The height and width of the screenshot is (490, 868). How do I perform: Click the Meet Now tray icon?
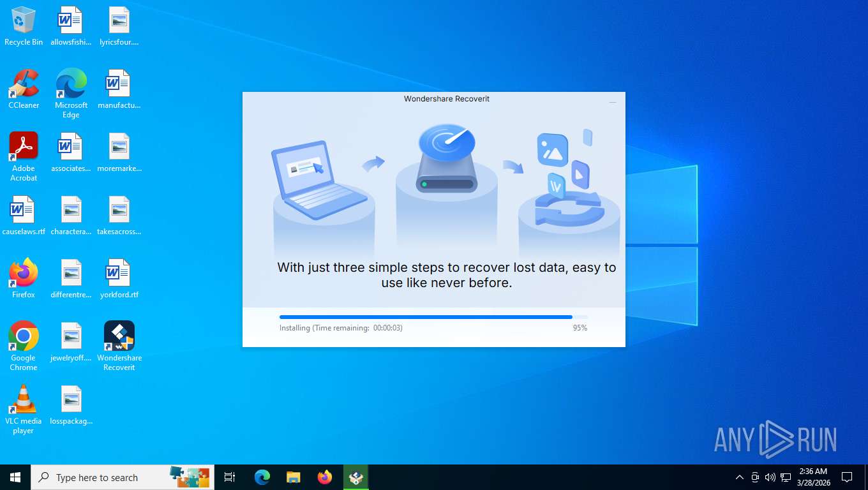pos(755,477)
